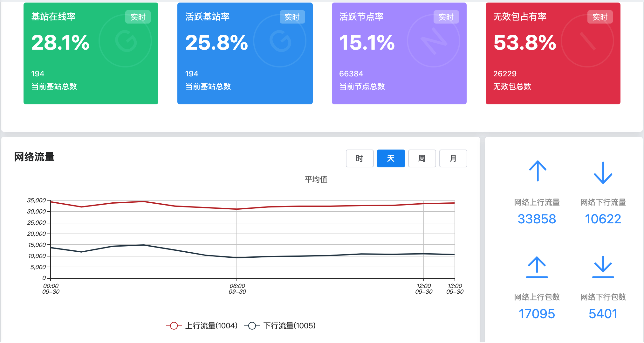Click the 06:00 09-30 axis label
This screenshot has width=644, height=343.
tap(237, 289)
